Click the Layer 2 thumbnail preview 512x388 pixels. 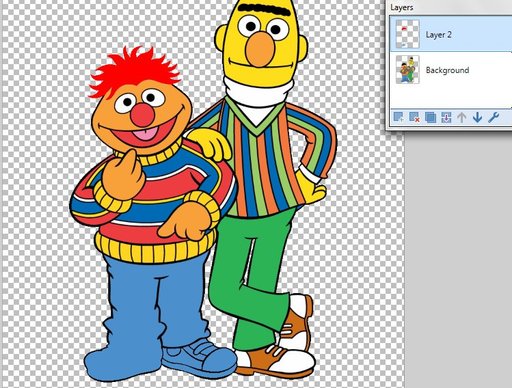click(x=407, y=34)
